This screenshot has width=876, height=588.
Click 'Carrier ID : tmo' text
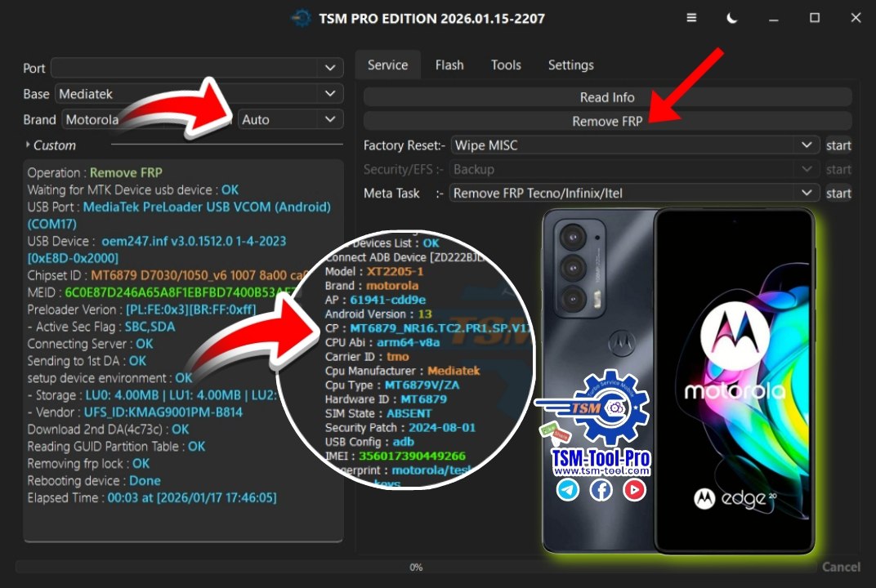[x=367, y=356]
